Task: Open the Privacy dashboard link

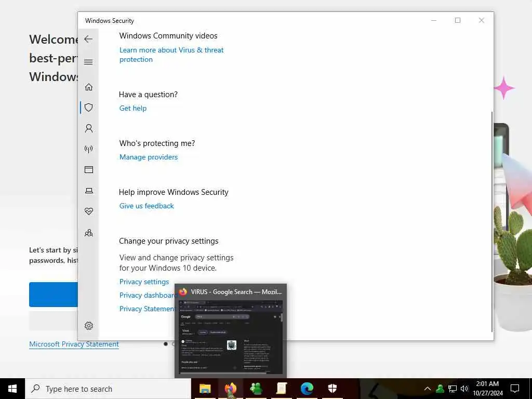Action: click(x=147, y=295)
